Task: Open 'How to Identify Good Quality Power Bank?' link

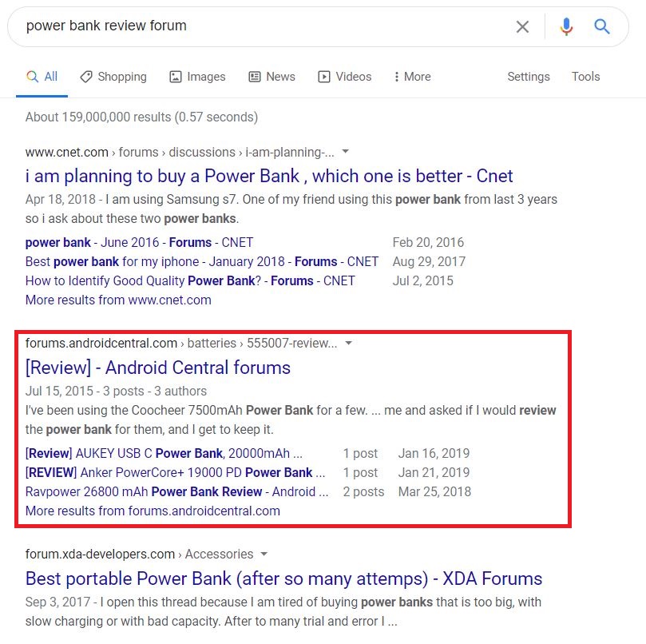Action: pyautogui.click(x=190, y=280)
